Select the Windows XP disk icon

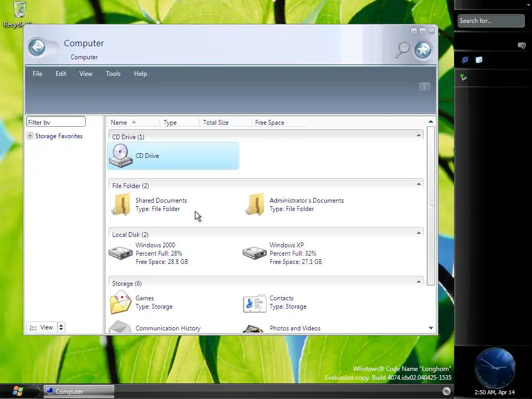[255, 253]
